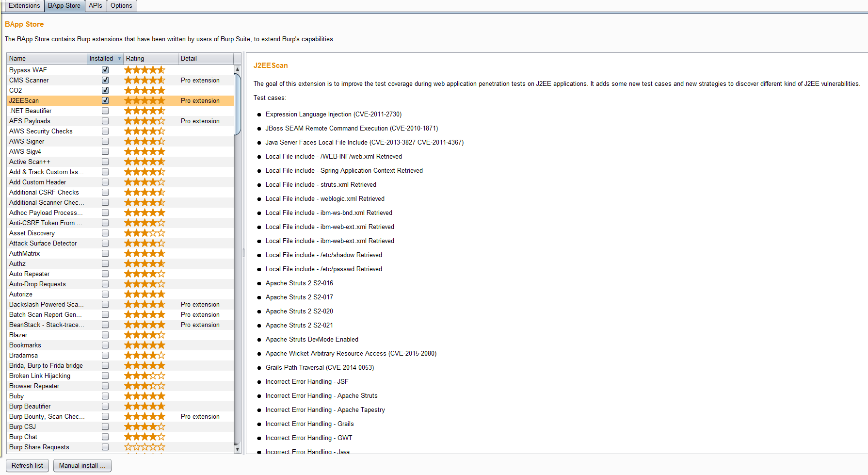Click the star rating of Auto-Drop Requests
Image resolution: width=868 pixels, height=475 pixels.
point(145,284)
